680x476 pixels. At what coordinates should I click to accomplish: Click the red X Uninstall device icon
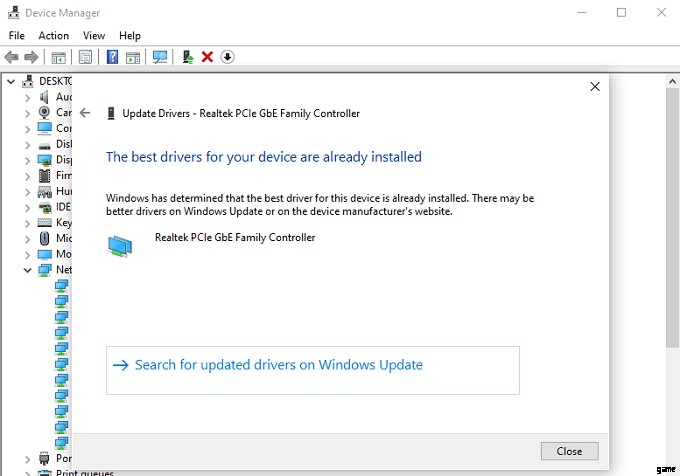(207, 57)
